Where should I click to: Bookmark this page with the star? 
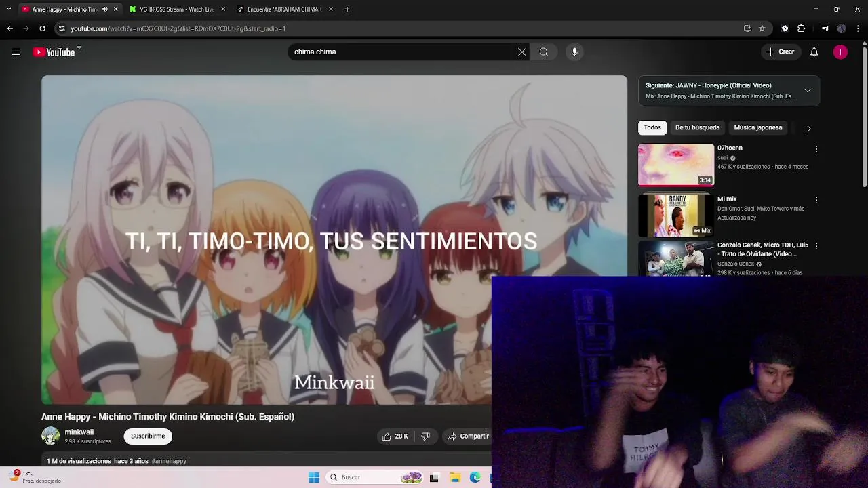(762, 28)
